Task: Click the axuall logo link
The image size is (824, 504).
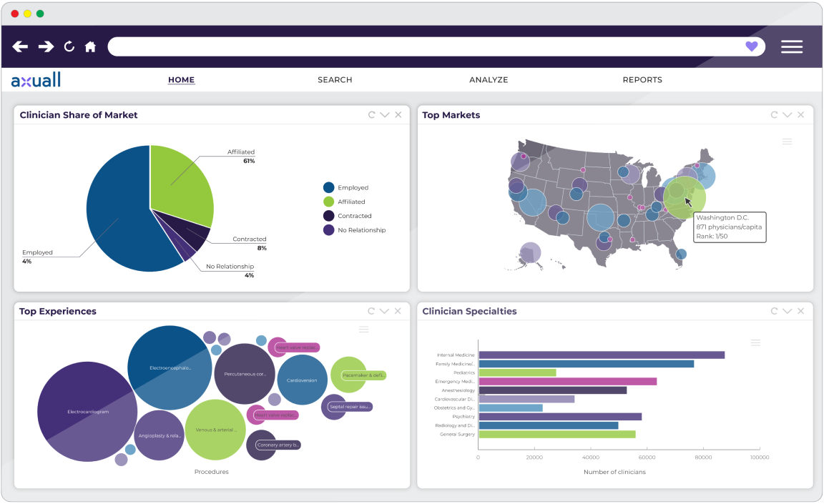Action: pyautogui.click(x=36, y=80)
